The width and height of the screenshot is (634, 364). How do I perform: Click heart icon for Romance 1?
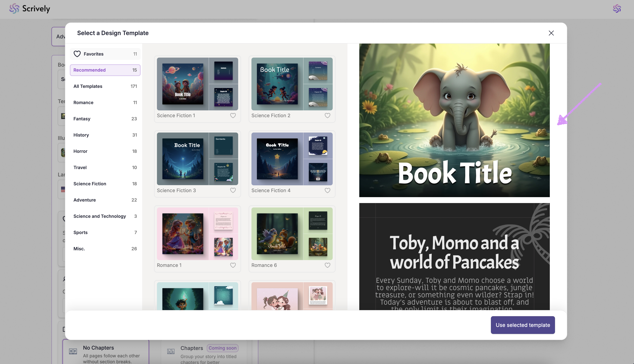click(233, 265)
